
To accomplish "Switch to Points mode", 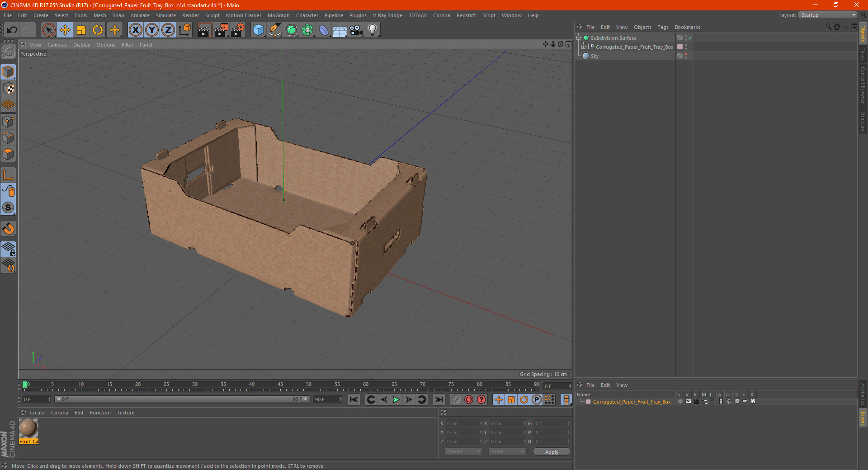I will [x=8, y=122].
